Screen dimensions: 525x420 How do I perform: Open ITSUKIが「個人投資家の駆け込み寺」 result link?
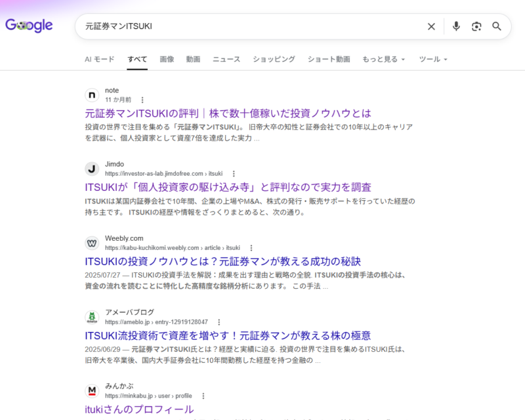[x=228, y=187]
